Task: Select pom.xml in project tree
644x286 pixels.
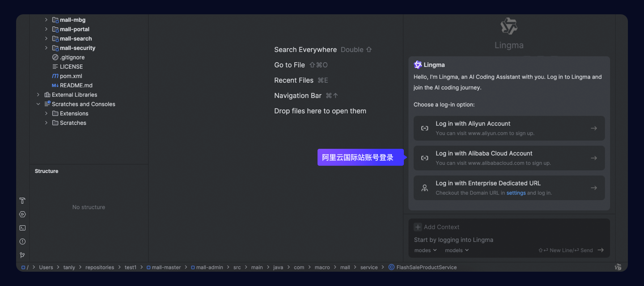Action: [x=71, y=76]
